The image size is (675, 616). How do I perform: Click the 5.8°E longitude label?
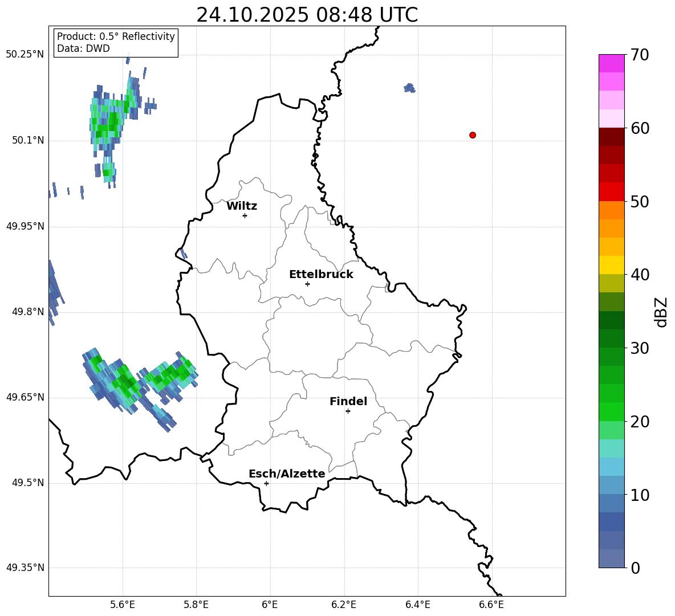tap(196, 605)
